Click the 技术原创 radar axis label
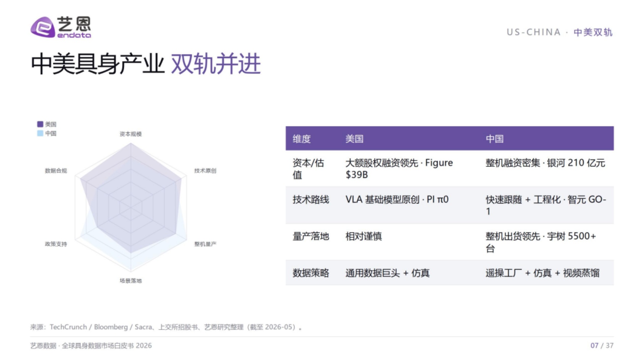This screenshot has height=362, width=644. [205, 171]
